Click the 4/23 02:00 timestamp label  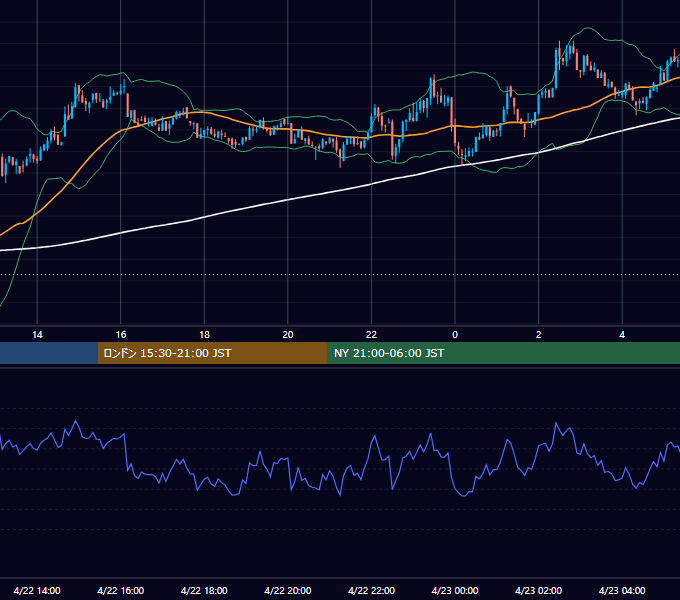tap(538, 590)
